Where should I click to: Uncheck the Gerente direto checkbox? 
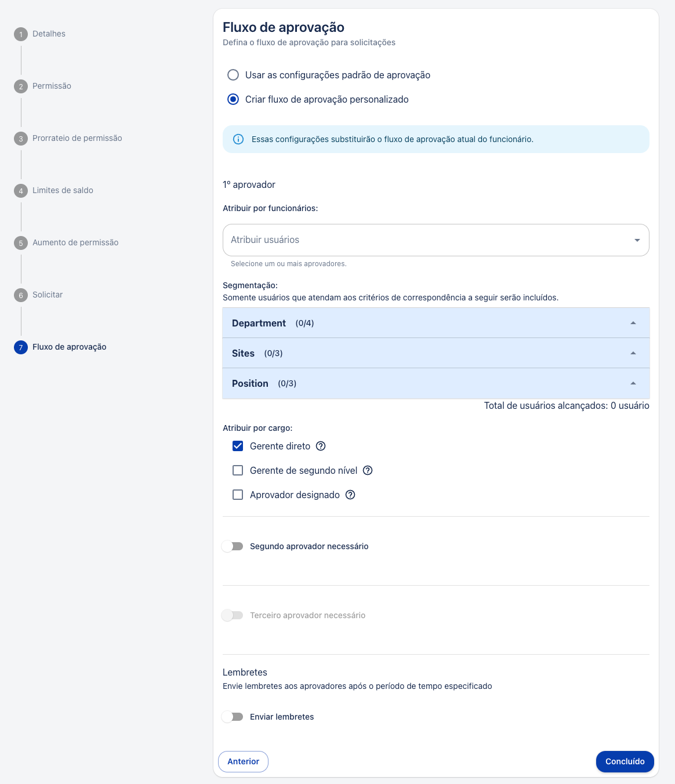coord(238,446)
